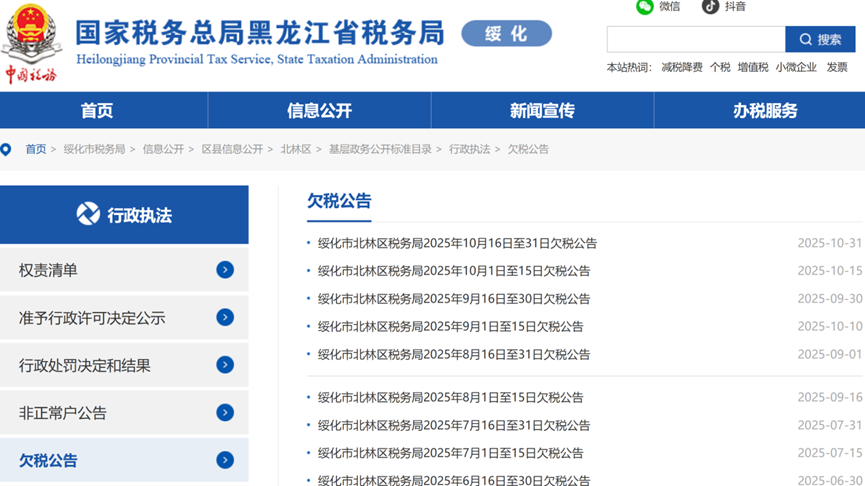Click the 行政执法 sidebar header icon
Image resolution: width=865 pixels, height=486 pixels.
[x=88, y=214]
